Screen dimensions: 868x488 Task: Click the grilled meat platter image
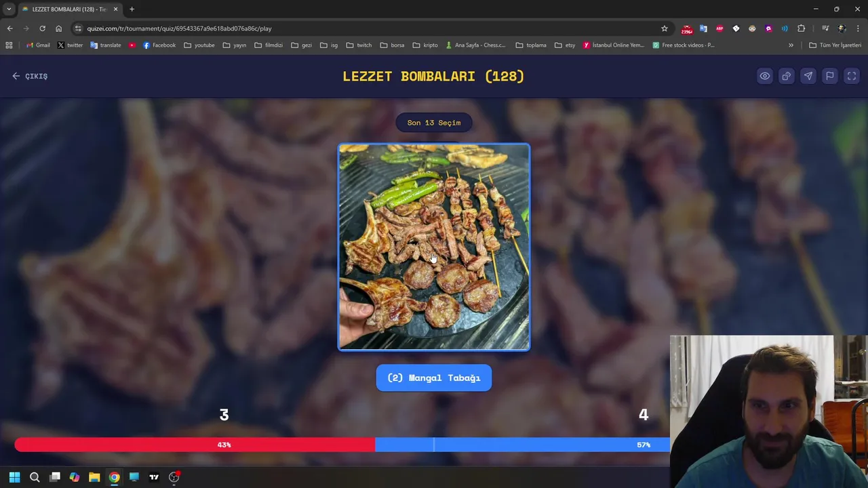click(x=434, y=247)
